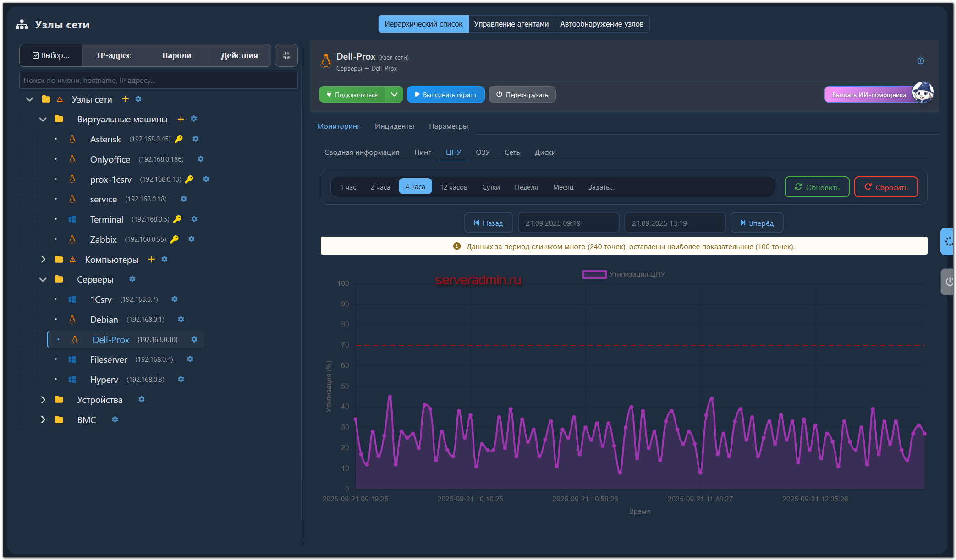This screenshot has height=560, width=956.
Task: Switch to the ОЗУ monitoring tab
Action: coord(483,152)
